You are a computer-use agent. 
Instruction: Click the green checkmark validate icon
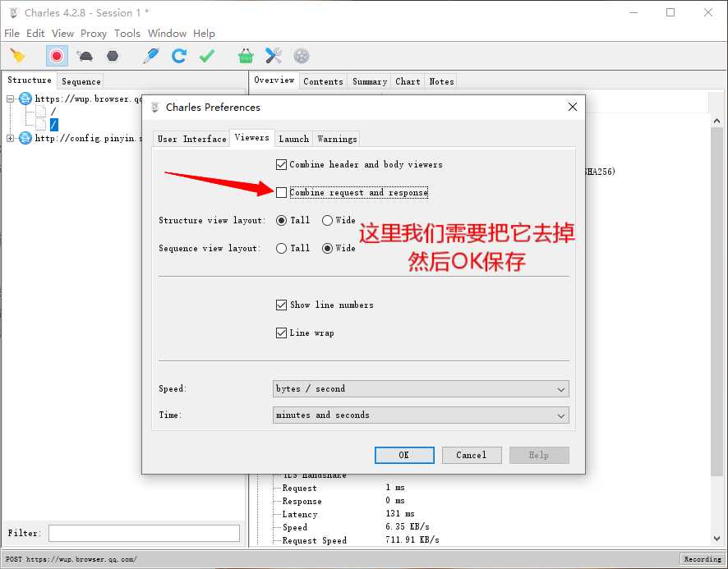point(206,56)
